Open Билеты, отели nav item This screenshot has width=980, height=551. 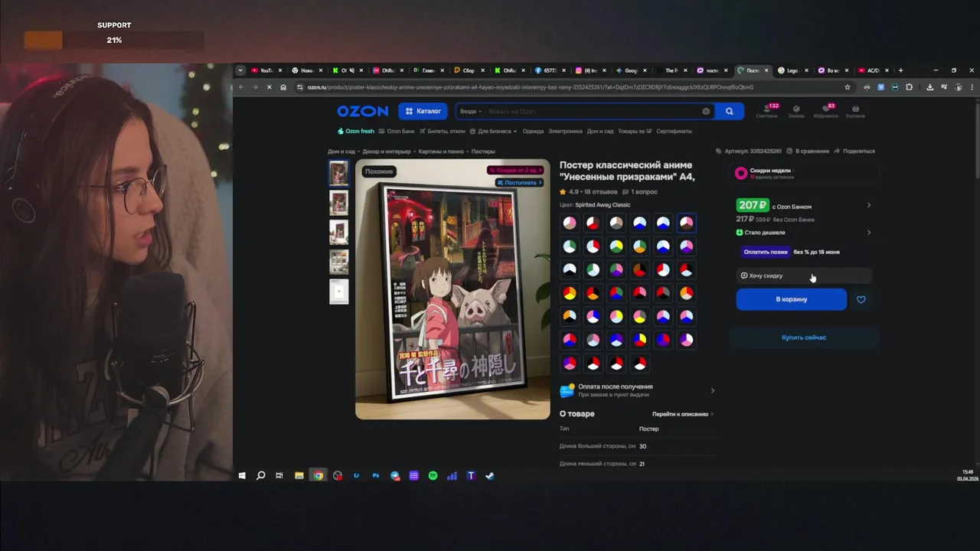coord(442,131)
